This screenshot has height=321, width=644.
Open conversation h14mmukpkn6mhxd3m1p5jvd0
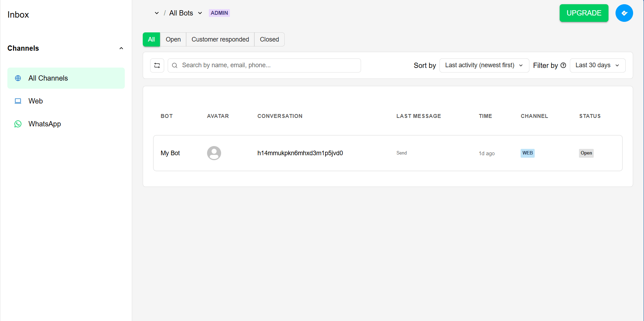(300, 153)
